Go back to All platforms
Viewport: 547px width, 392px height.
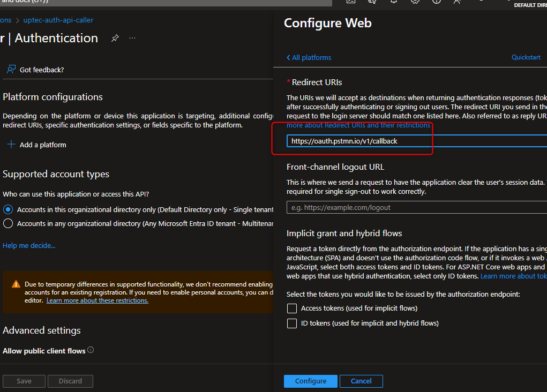309,58
